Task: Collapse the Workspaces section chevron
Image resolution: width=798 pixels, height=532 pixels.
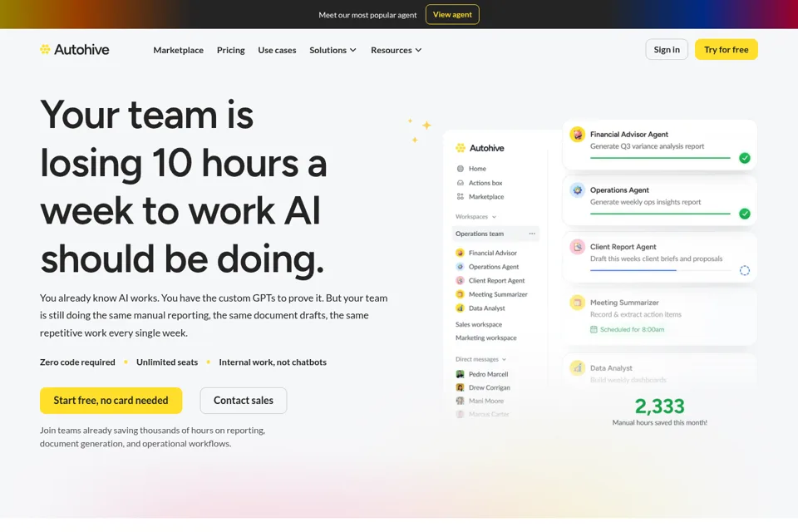Action: point(494,217)
